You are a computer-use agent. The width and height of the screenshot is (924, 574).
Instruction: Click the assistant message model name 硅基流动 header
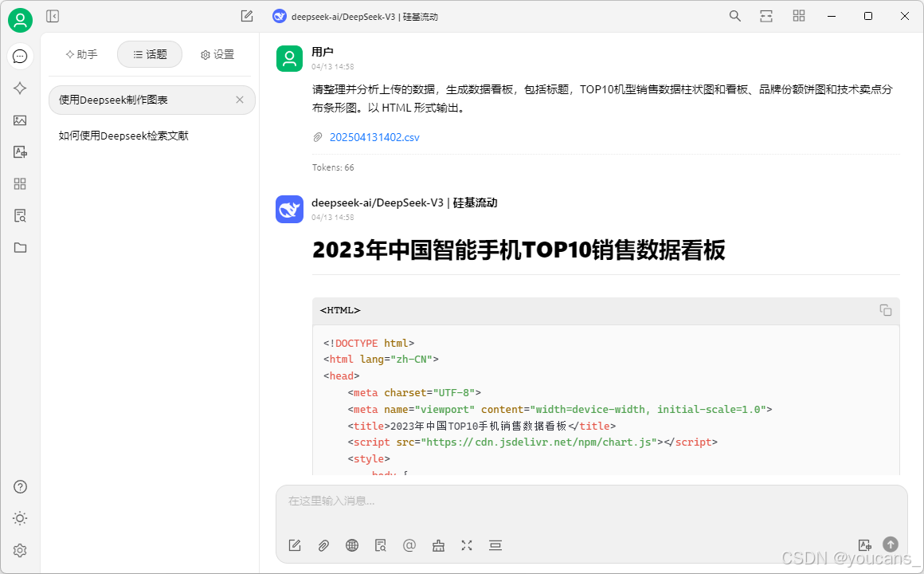pos(405,203)
